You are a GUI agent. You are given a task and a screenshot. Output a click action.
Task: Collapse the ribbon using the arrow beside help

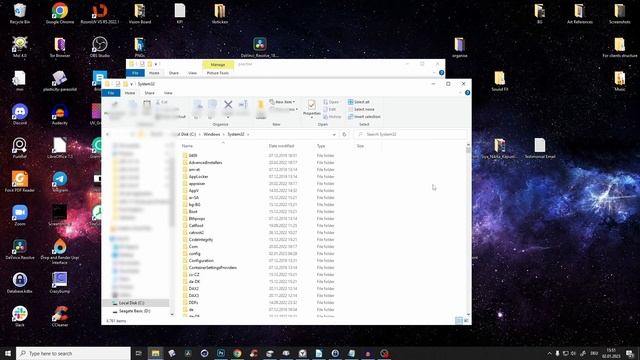point(460,93)
